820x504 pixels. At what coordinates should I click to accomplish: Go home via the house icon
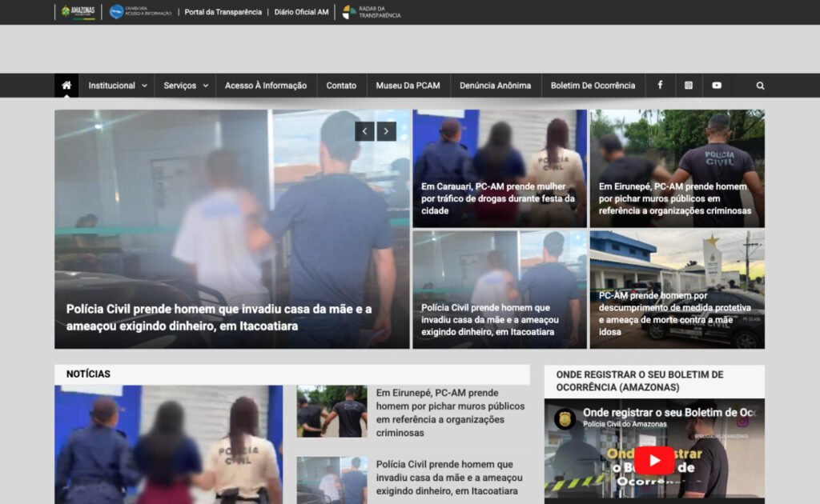pos(67,85)
